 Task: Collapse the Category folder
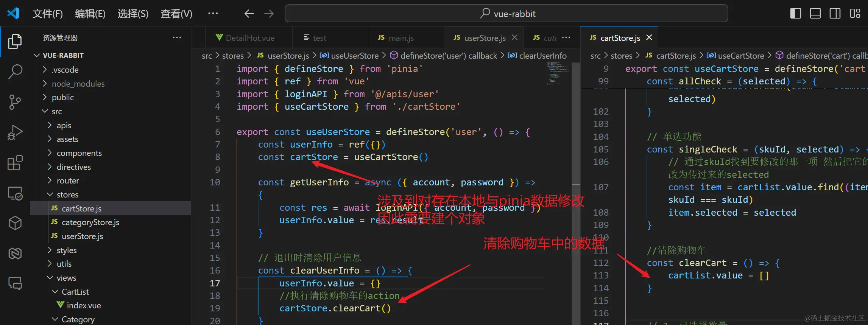(111, 319)
